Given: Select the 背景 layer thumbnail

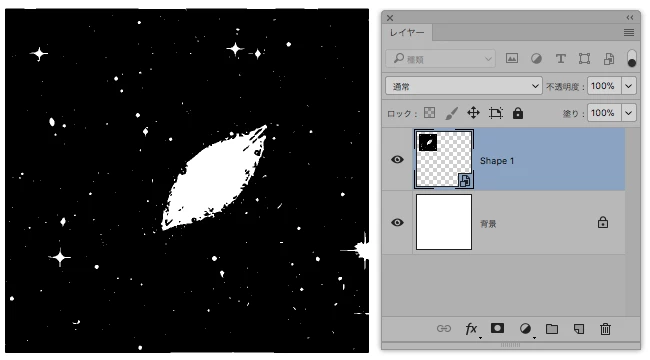Looking at the screenshot, I should [444, 222].
